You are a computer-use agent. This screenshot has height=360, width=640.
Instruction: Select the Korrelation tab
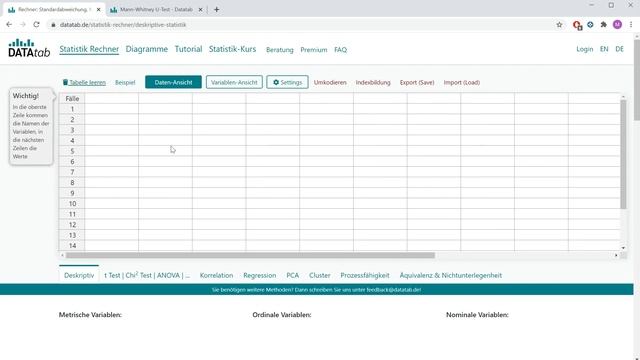(x=216, y=276)
